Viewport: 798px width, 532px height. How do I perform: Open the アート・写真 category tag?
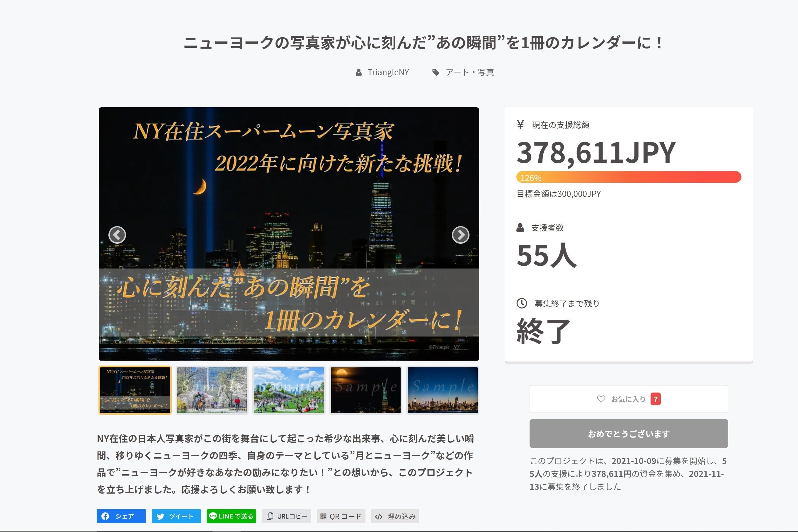click(x=469, y=72)
